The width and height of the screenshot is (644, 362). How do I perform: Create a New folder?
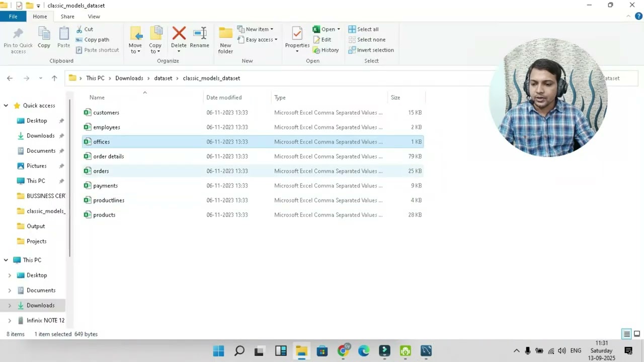point(225,40)
